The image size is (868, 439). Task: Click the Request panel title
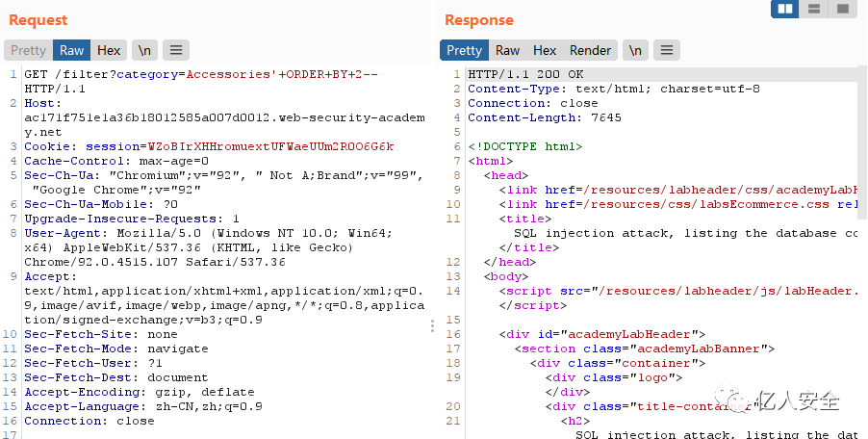38,20
